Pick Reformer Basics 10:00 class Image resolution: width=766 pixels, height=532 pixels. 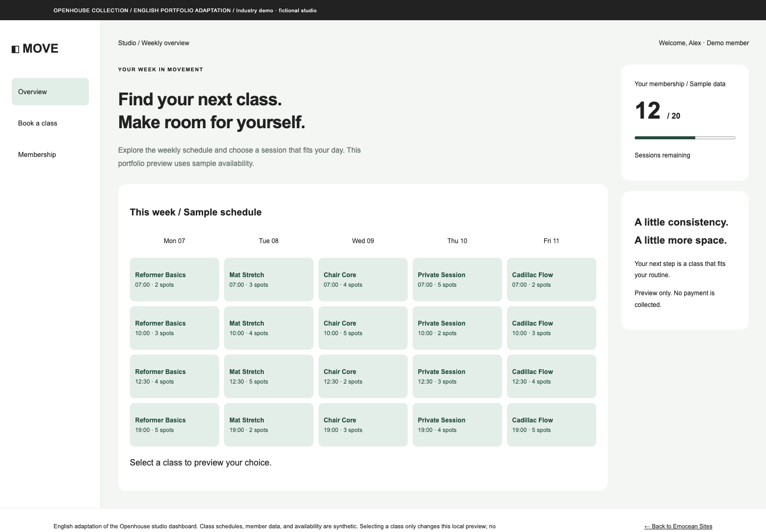point(174,328)
